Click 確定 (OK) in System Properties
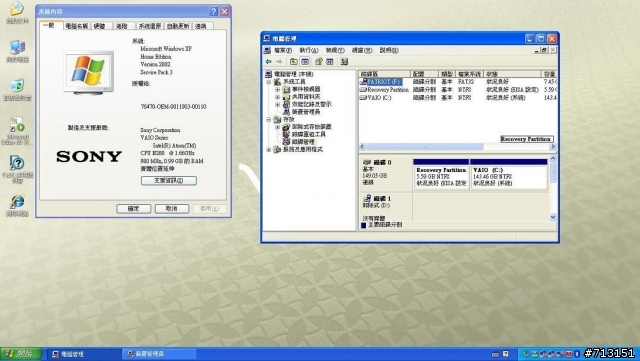The image size is (640, 361). pos(133,209)
